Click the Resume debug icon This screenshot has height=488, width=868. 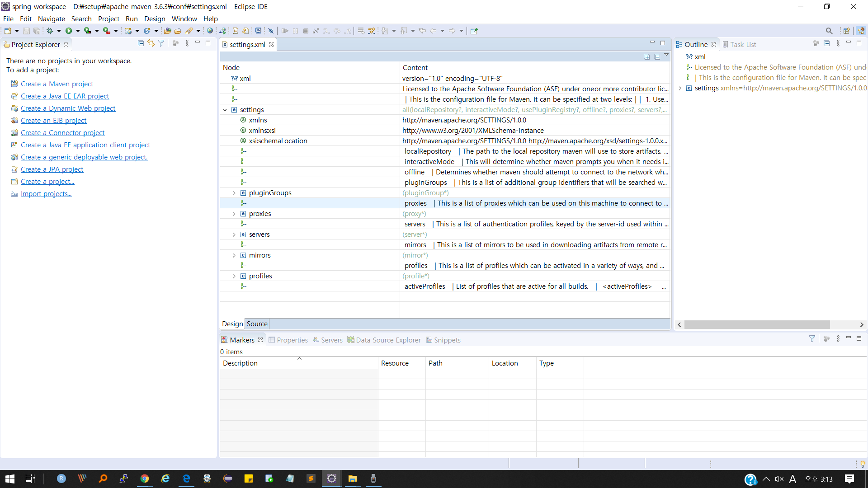[x=285, y=31]
